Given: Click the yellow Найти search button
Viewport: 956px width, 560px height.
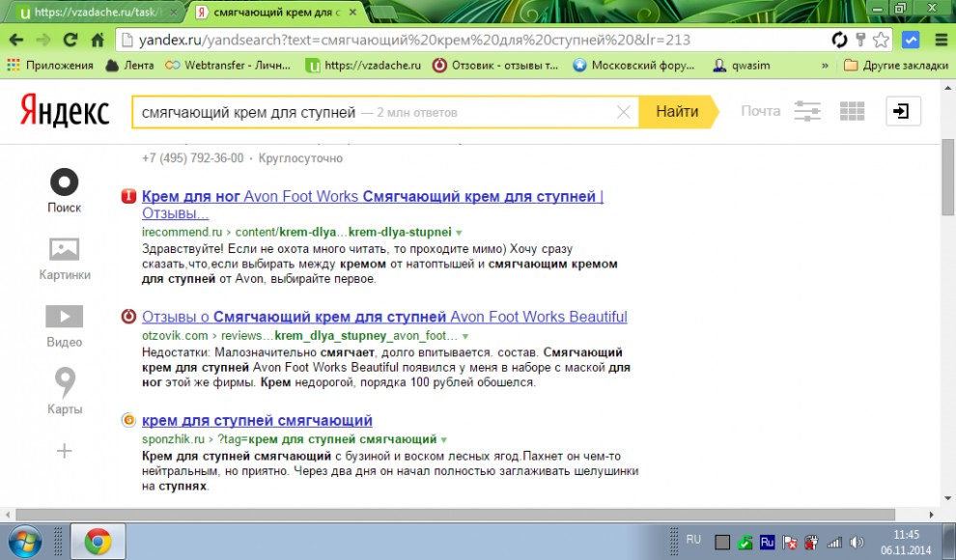Looking at the screenshot, I should [x=679, y=111].
